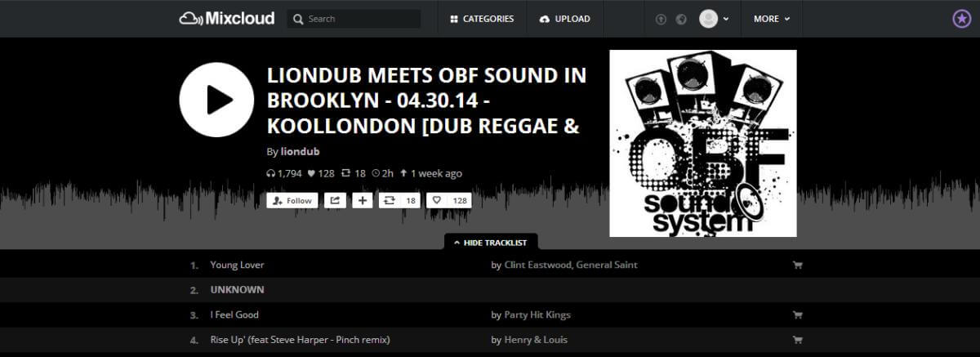This screenshot has height=357, width=980.
Task: Click the plus add-to-playlist button
Action: click(363, 200)
